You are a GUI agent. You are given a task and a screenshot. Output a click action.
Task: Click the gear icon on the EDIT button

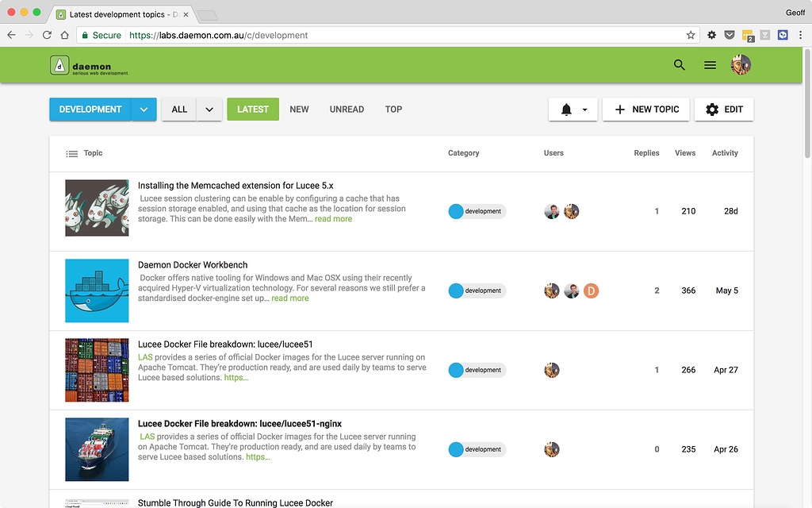click(x=711, y=110)
